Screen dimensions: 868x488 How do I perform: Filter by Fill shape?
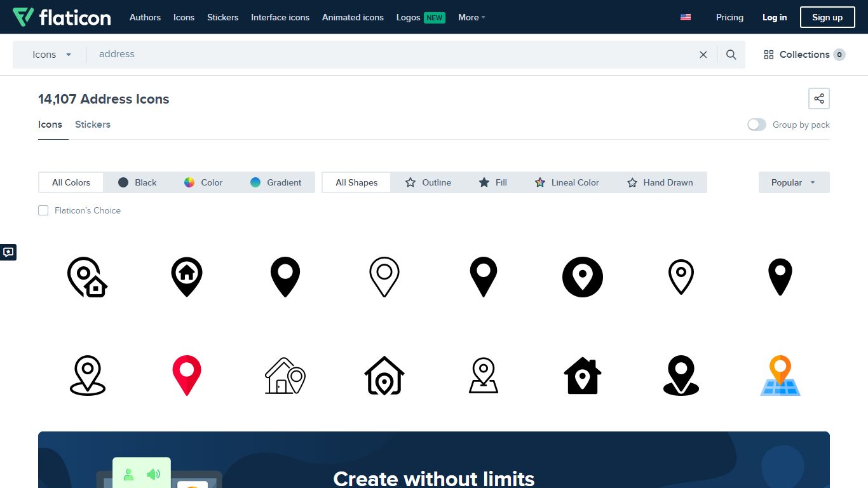tap(492, 182)
